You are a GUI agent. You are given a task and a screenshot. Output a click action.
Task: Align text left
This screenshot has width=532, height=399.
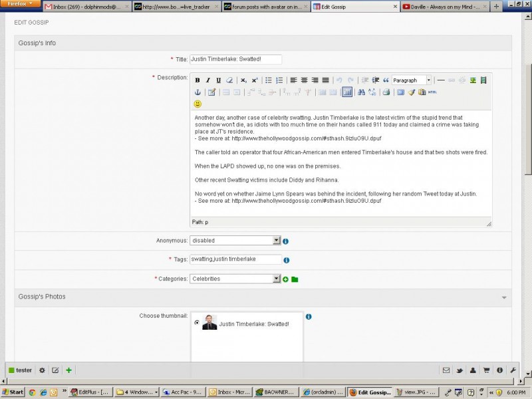[x=293, y=80]
